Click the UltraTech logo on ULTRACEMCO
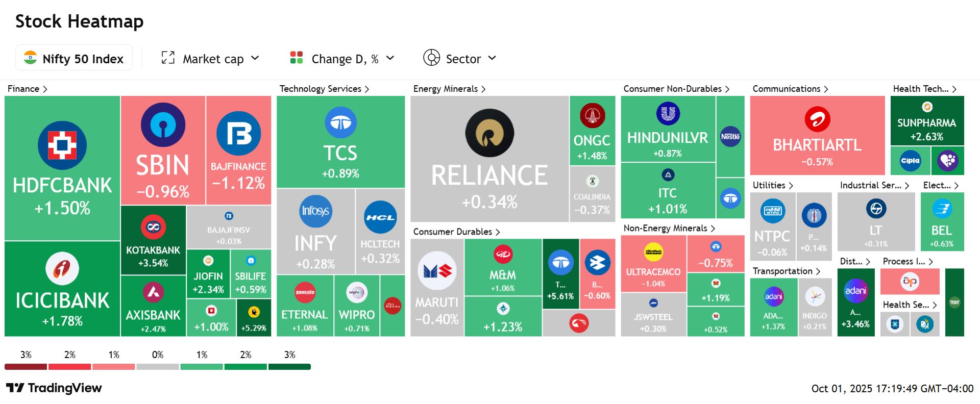980x404 pixels. coord(653,252)
